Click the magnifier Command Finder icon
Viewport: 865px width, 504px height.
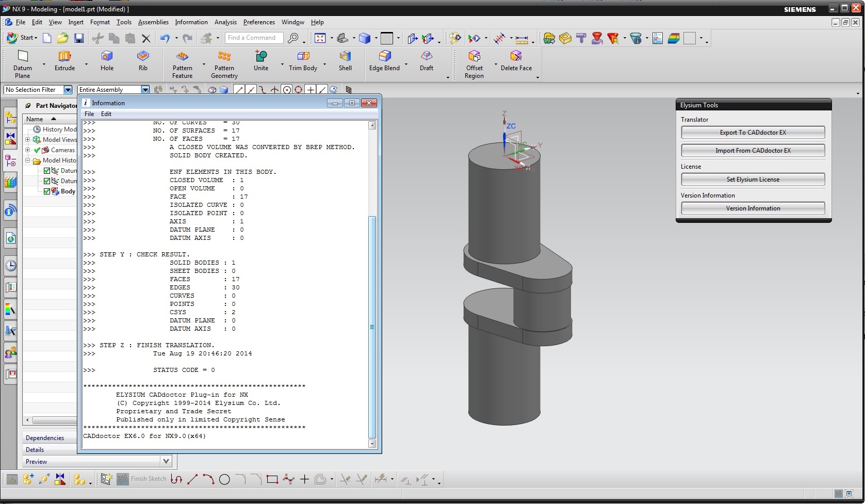293,38
